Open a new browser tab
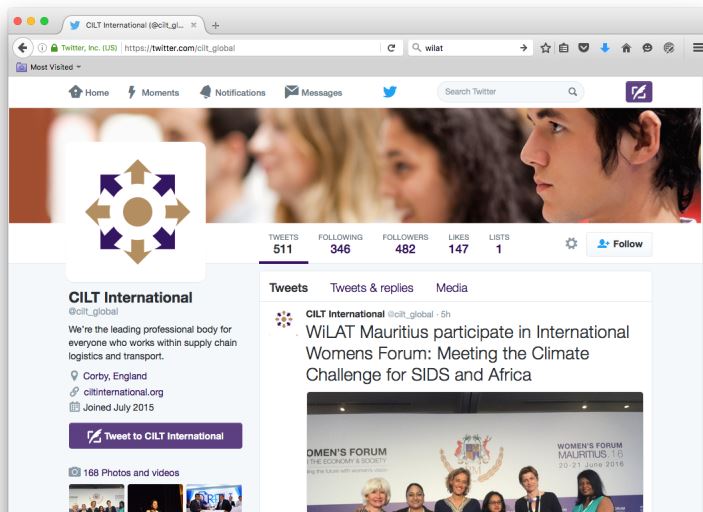 216,26
